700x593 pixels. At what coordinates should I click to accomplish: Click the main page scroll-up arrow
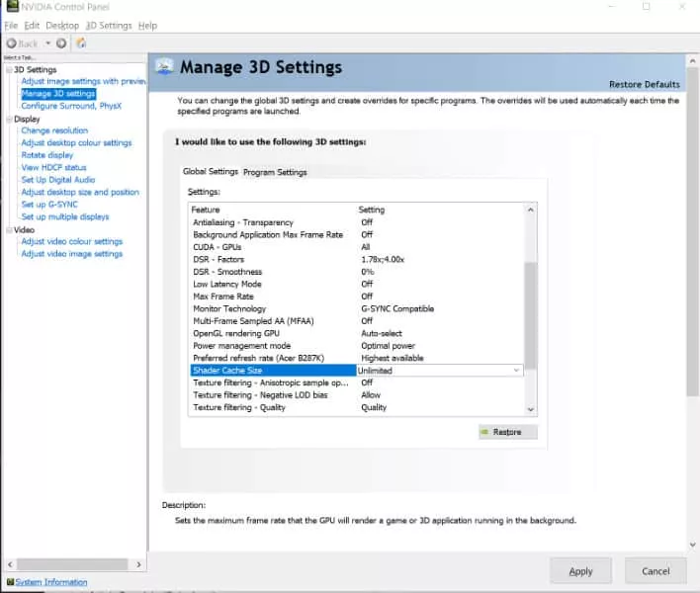(x=692, y=60)
